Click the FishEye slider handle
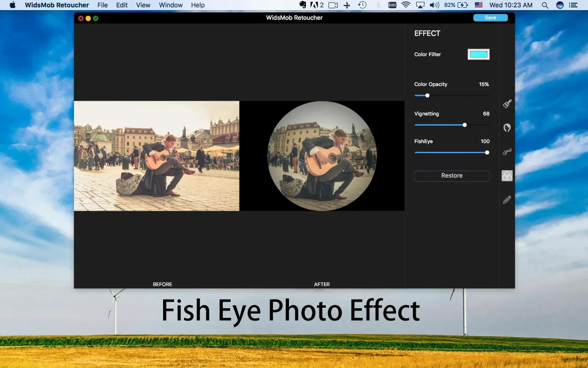This screenshot has height=368, width=588. (487, 152)
